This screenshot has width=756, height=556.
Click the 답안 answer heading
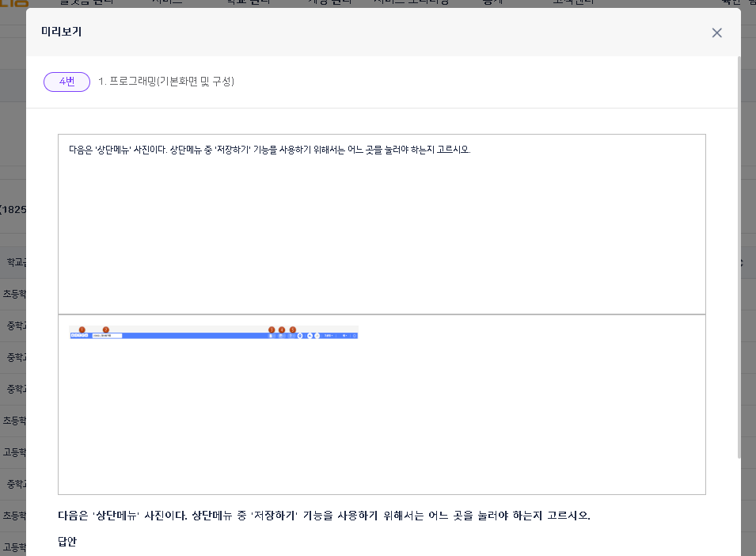click(66, 543)
